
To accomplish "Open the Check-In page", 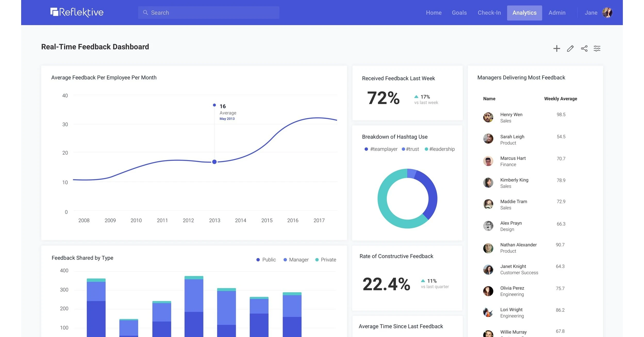I will coord(489,12).
